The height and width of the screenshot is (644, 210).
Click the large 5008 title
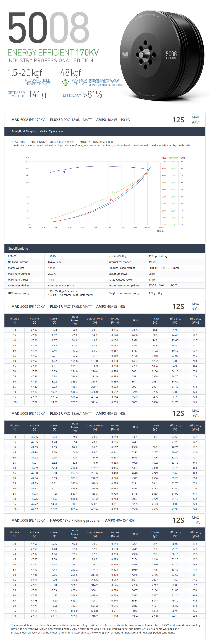pyautogui.click(x=49, y=27)
